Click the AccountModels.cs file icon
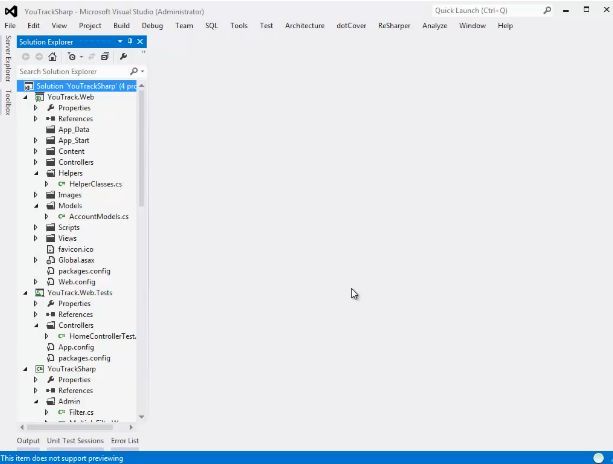The width and height of the screenshot is (613, 464). point(61,216)
